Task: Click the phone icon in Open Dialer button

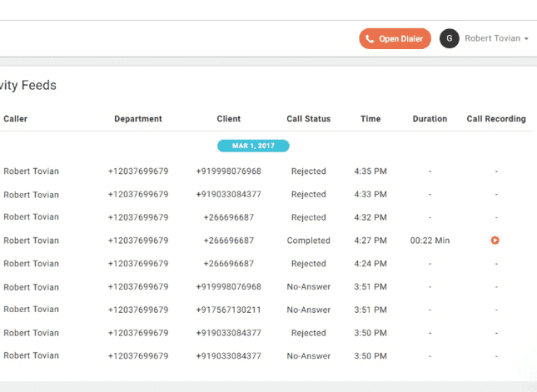Action: coord(370,38)
